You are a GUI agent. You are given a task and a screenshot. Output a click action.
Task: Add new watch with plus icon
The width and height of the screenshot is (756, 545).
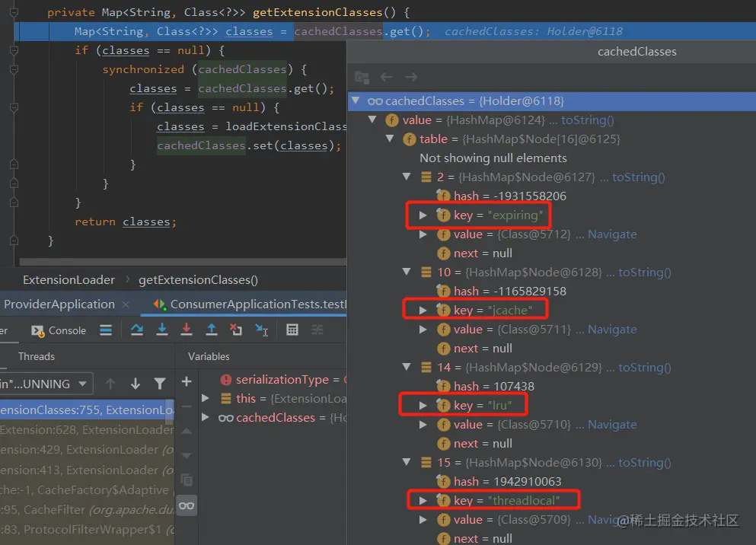coord(187,381)
